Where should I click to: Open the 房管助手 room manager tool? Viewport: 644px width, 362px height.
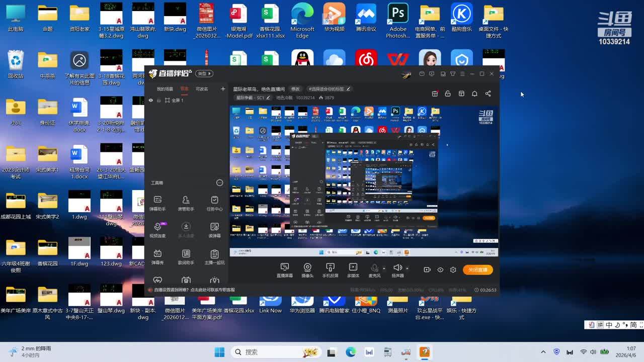186,202
